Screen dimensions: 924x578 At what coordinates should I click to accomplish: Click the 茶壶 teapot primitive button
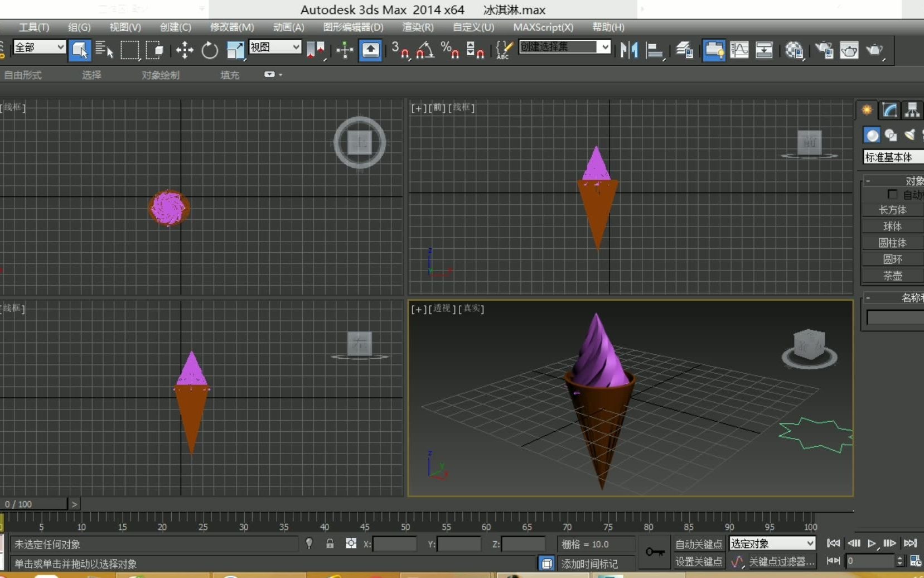892,276
